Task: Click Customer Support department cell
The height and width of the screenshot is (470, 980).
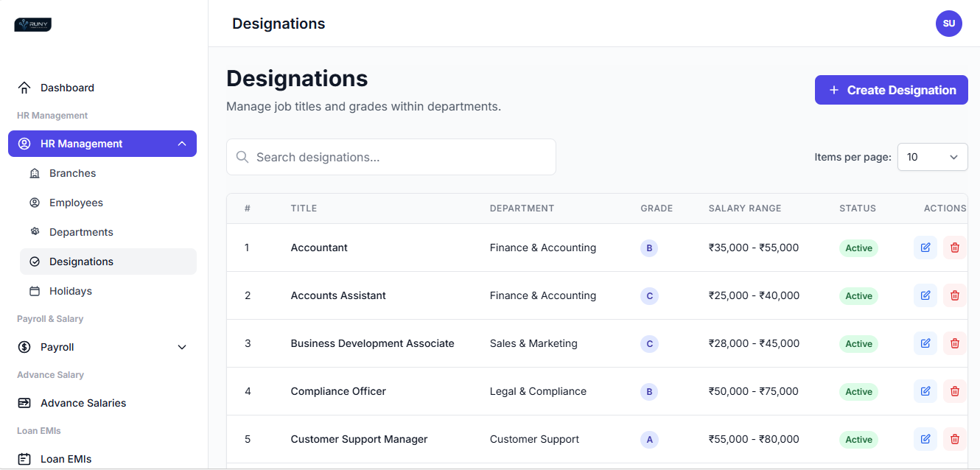Action: click(534, 439)
